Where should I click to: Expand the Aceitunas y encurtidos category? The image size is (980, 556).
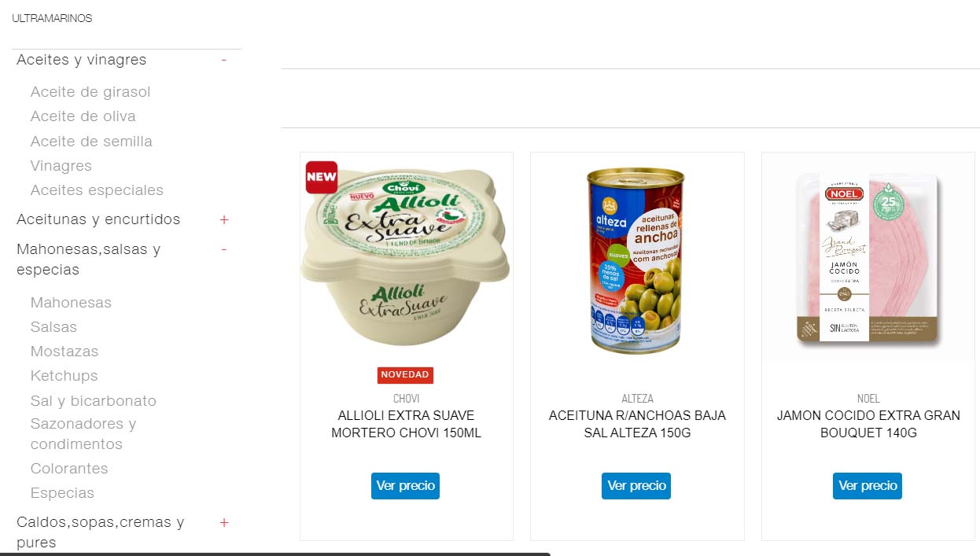[224, 219]
